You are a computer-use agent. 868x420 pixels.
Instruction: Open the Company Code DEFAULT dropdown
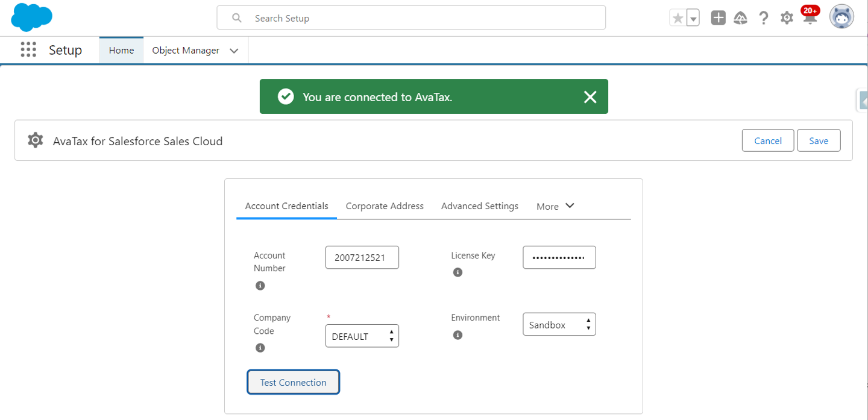pyautogui.click(x=362, y=336)
